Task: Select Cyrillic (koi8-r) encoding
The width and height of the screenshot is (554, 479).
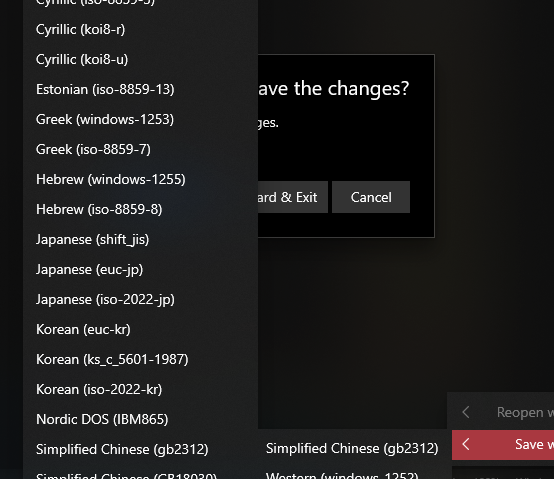Action: (x=140, y=30)
